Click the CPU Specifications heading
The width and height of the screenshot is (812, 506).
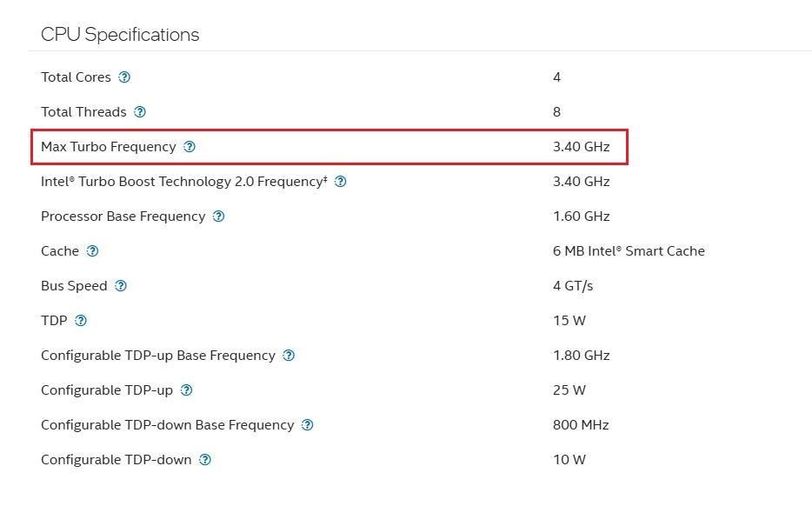pos(120,35)
